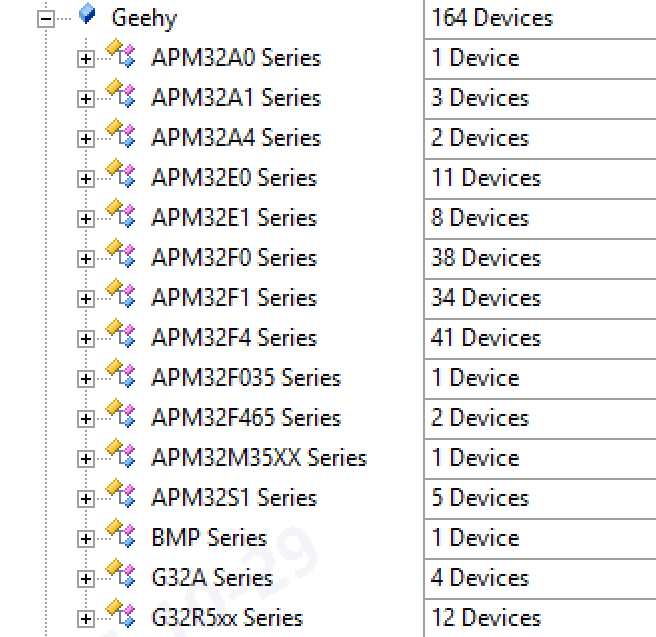This screenshot has height=637, width=656.
Task: Select the Geehy vendor label
Action: (x=144, y=18)
